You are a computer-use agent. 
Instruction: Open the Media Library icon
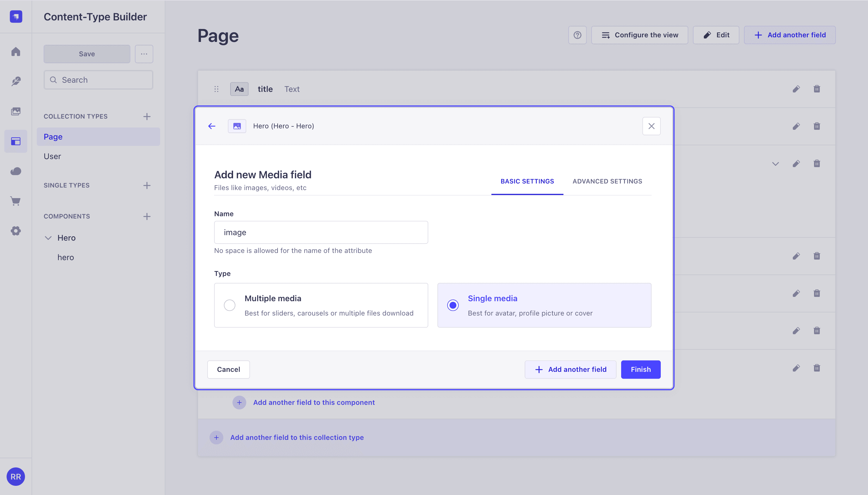pos(15,111)
